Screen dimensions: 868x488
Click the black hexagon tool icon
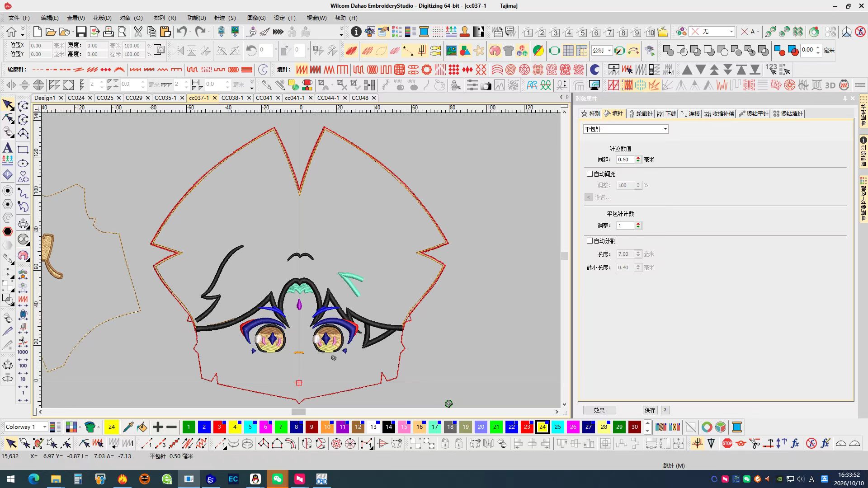coord(8,231)
